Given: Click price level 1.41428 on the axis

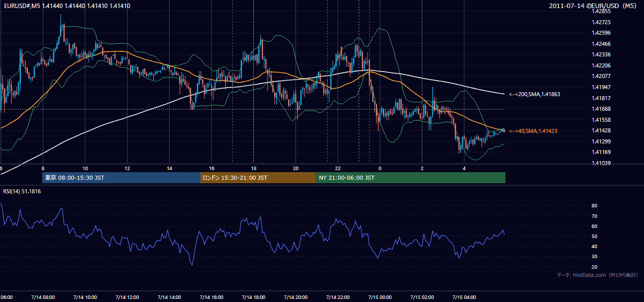Looking at the screenshot, I should 601,130.
